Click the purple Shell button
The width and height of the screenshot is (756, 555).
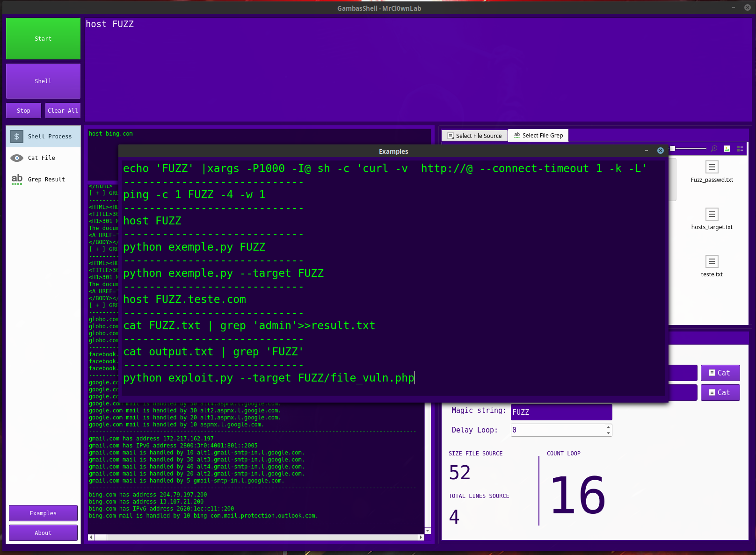pyautogui.click(x=43, y=81)
